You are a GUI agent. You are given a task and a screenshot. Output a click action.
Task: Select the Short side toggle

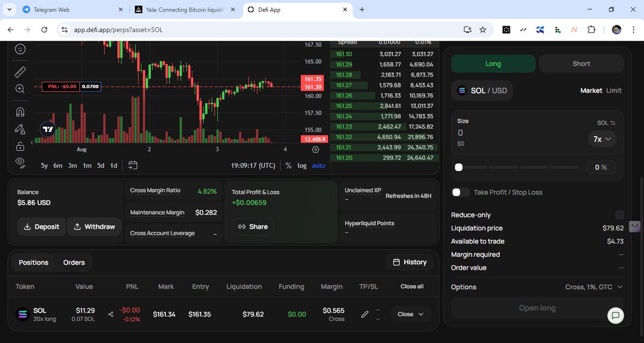581,64
